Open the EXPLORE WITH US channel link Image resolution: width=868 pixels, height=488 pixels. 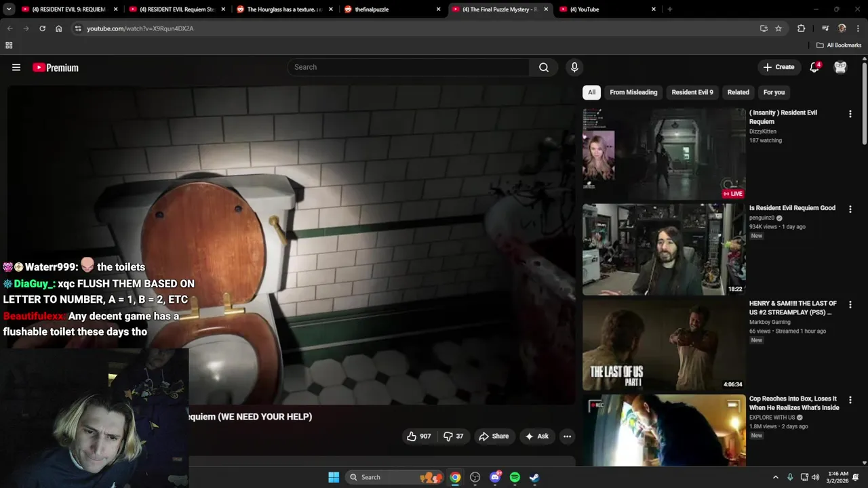pyautogui.click(x=772, y=418)
